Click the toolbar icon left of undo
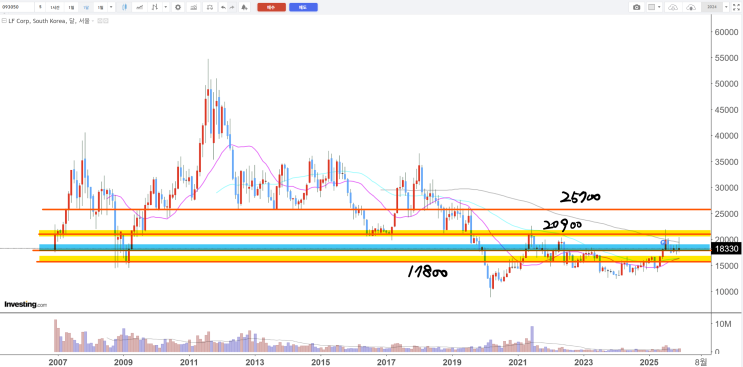 209,7
